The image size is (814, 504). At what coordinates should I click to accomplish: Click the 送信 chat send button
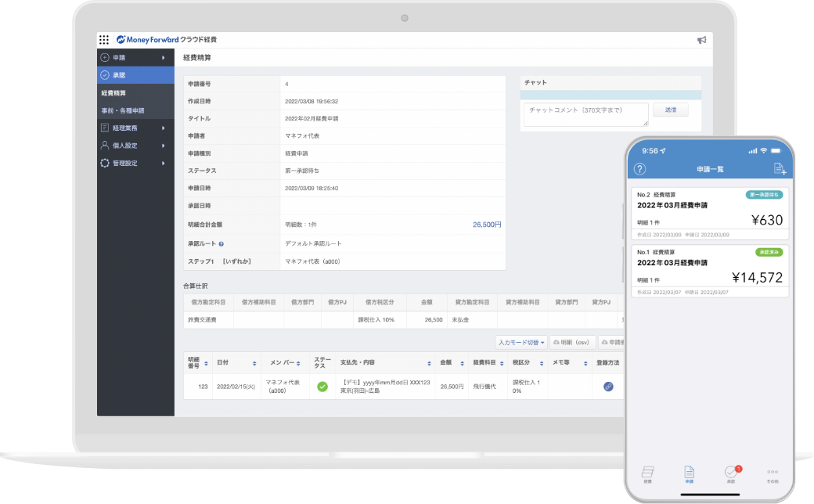[x=671, y=110]
